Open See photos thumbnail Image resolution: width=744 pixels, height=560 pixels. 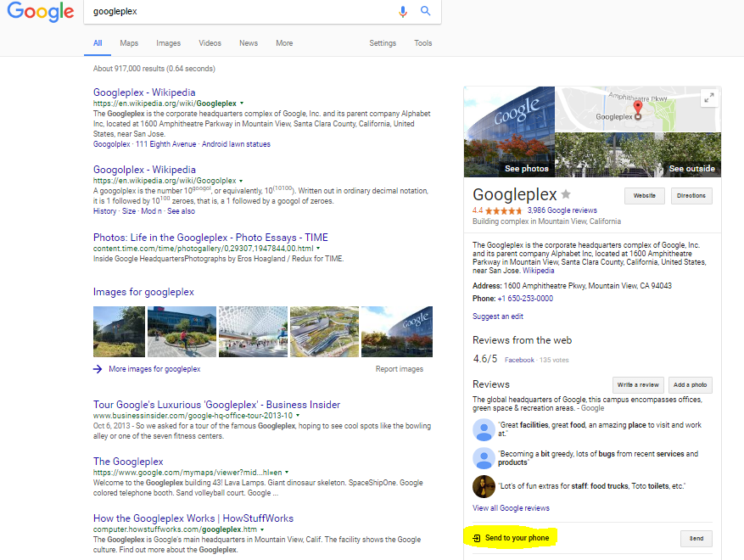pyautogui.click(x=509, y=132)
